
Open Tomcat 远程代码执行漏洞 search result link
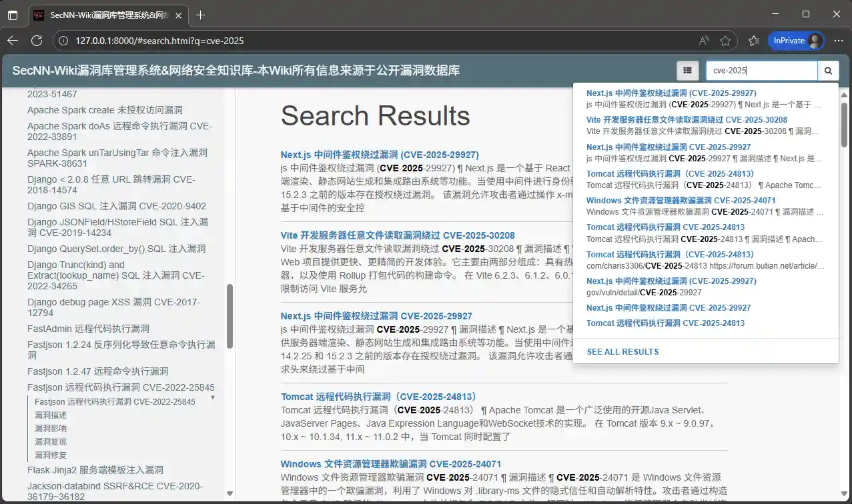point(379,397)
